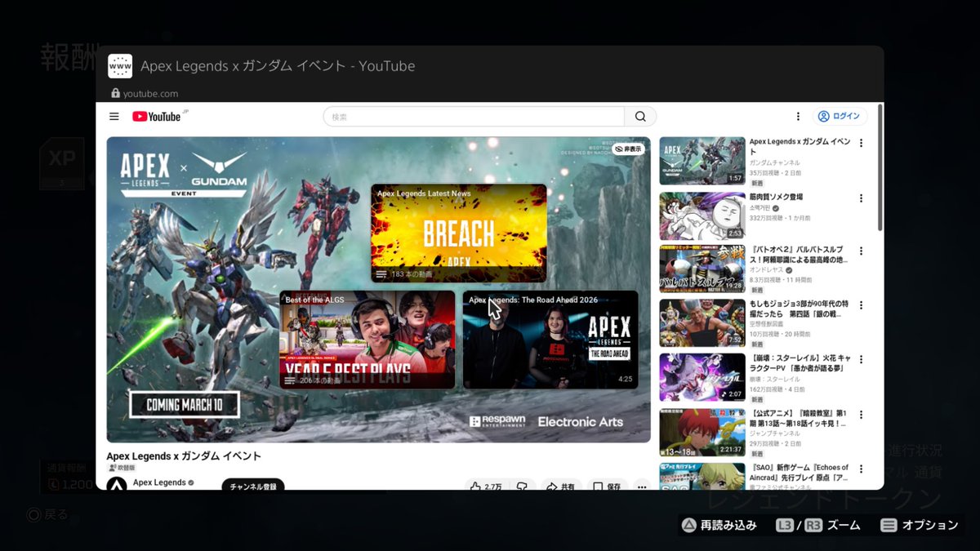Play the スターレイル 火花 thumbnail (2:07)
Viewport: 980px width, 551px height.
(702, 377)
